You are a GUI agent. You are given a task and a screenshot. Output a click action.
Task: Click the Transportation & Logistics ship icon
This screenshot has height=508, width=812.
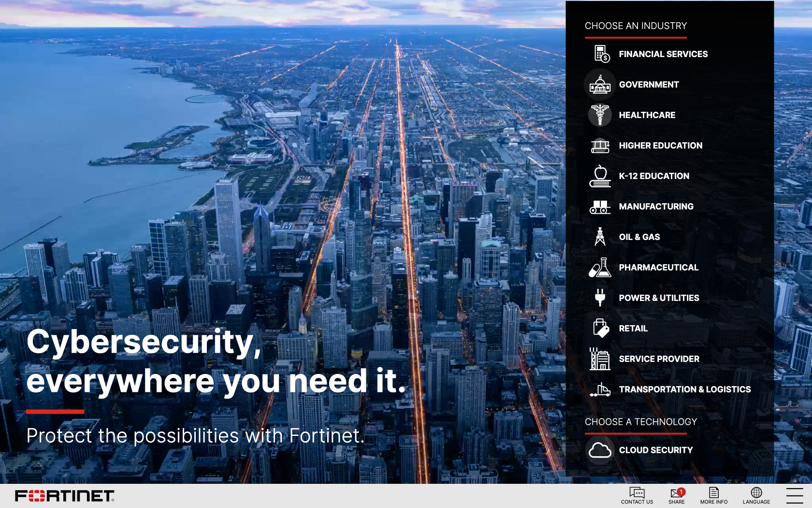click(600, 389)
